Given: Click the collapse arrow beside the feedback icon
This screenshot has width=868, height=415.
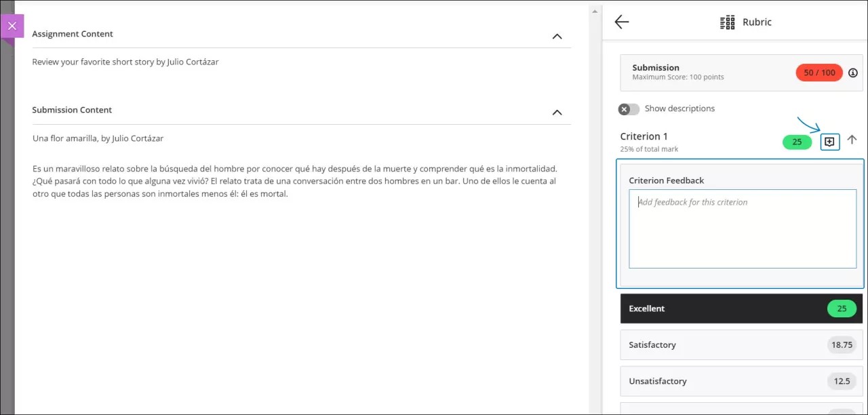Looking at the screenshot, I should point(852,140).
